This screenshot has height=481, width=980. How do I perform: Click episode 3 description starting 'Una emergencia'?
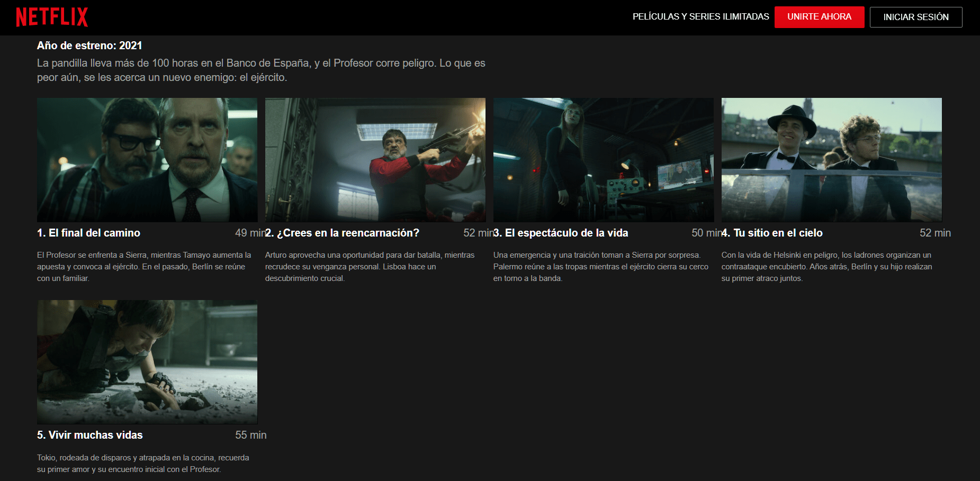pyautogui.click(x=601, y=267)
